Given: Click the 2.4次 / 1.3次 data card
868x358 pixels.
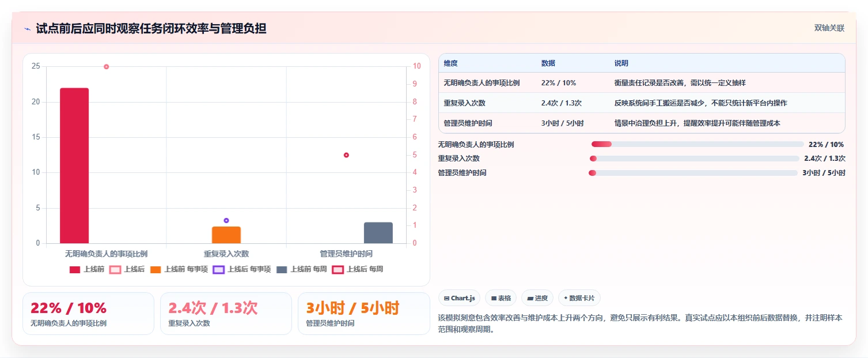Looking at the screenshot, I should [x=226, y=314].
